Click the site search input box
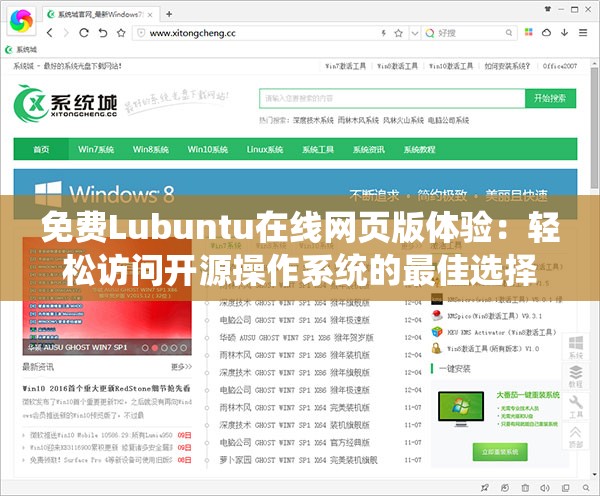600x496 pixels. click(392, 98)
